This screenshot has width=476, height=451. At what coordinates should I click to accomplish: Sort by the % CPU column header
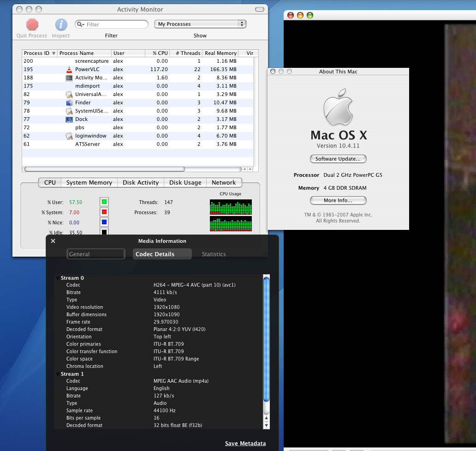(x=157, y=53)
